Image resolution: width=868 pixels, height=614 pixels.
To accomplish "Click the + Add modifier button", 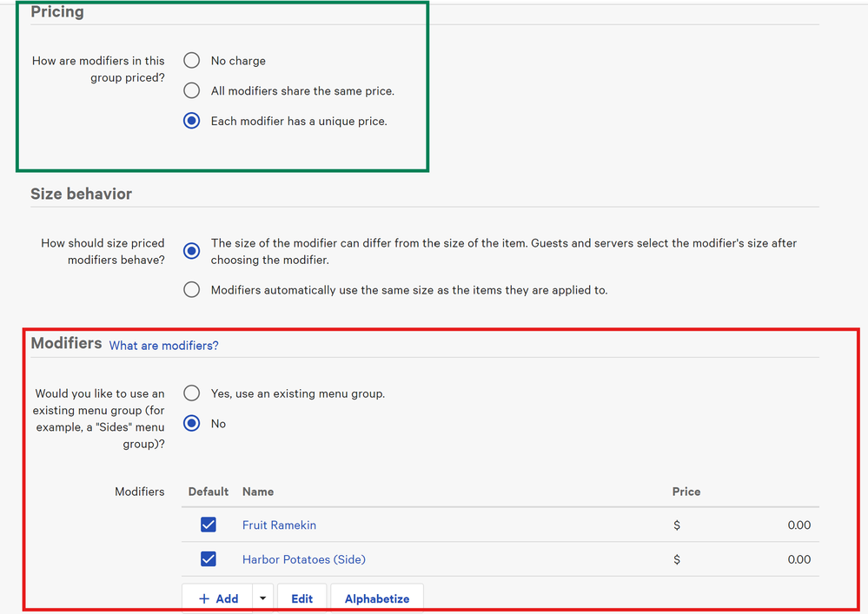I will point(218,598).
